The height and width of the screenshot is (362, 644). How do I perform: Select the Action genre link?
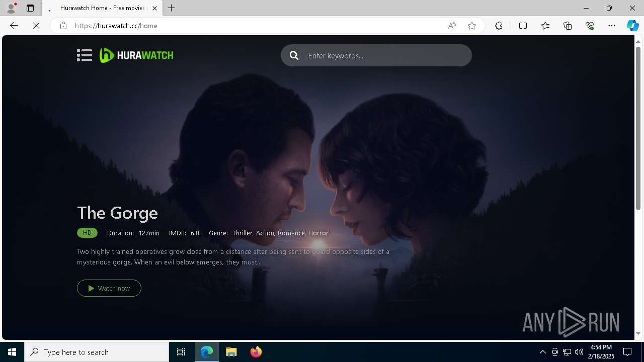(x=265, y=233)
